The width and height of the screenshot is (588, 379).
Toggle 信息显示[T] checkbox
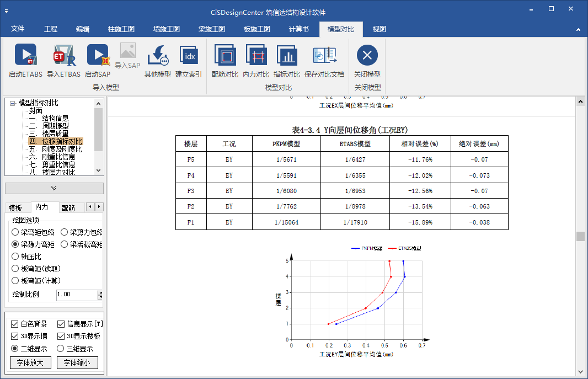coord(80,324)
